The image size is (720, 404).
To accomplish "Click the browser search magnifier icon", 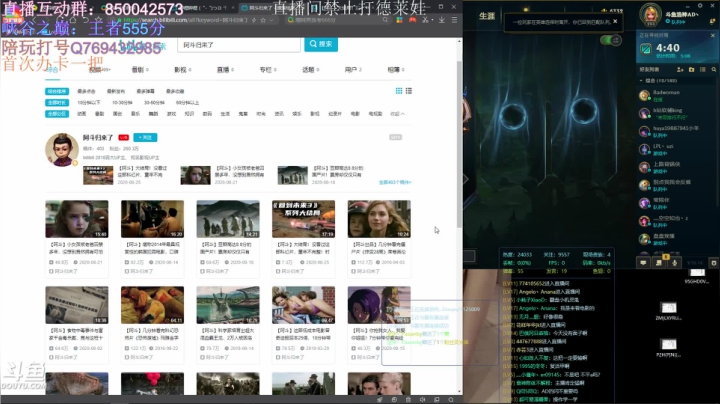I will click(x=385, y=20).
